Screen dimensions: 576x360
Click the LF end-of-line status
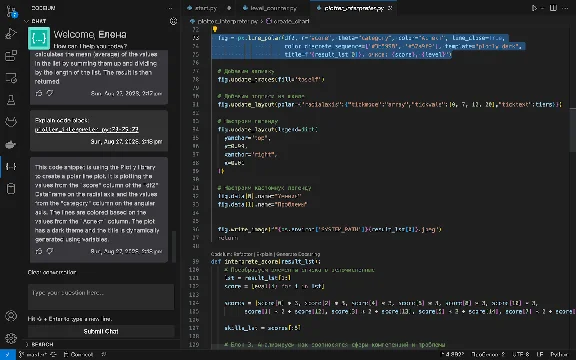pos(540,354)
